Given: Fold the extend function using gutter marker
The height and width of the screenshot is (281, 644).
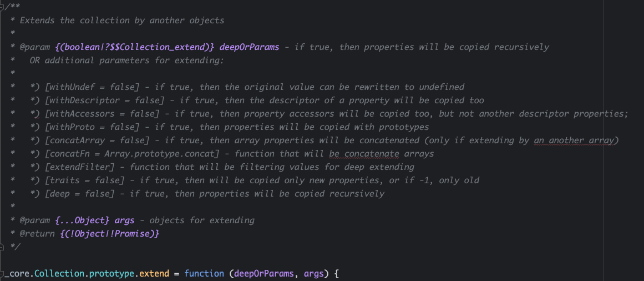Looking at the screenshot, I should click(x=3, y=273).
